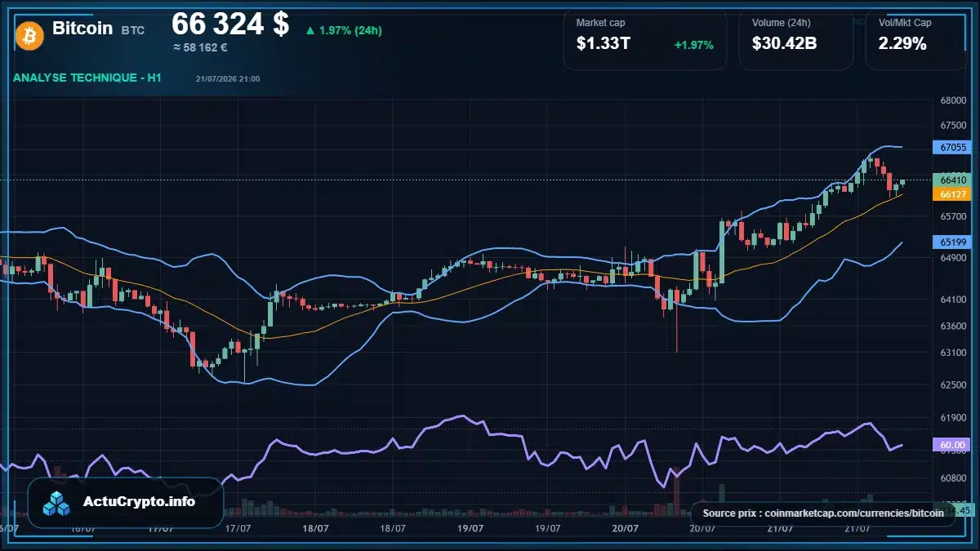Click the 67500 price axis label
The height and width of the screenshot is (551, 980).
click(953, 126)
